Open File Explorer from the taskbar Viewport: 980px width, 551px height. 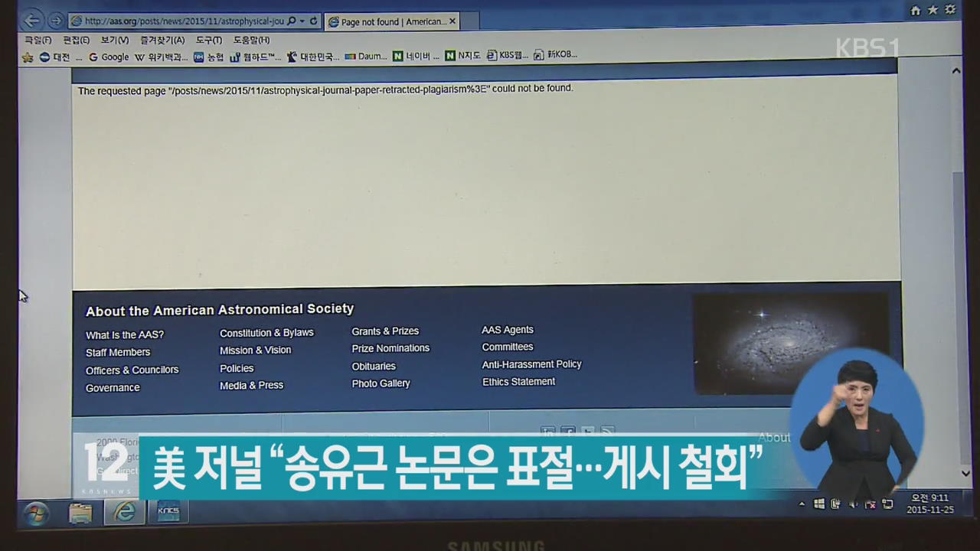click(80, 513)
